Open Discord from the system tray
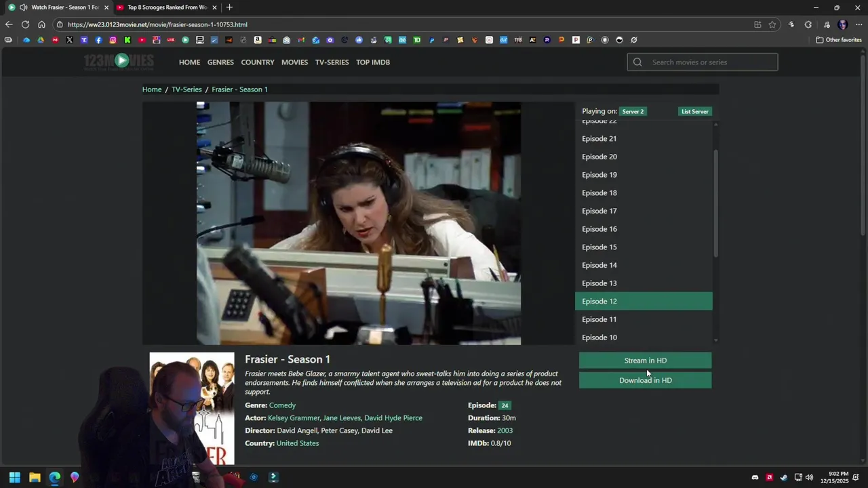Screen dimensions: 868x488 (x=755, y=477)
